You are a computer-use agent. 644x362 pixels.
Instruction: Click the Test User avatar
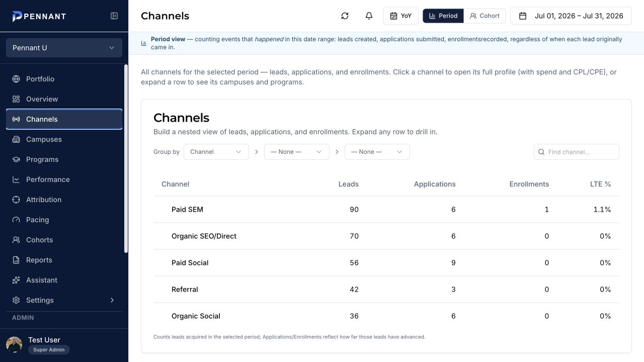[x=14, y=344]
